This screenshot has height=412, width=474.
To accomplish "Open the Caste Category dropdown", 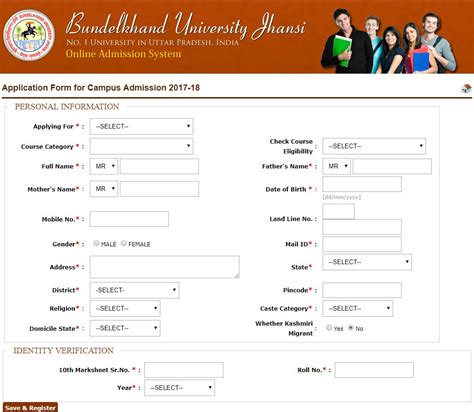I will click(358, 308).
